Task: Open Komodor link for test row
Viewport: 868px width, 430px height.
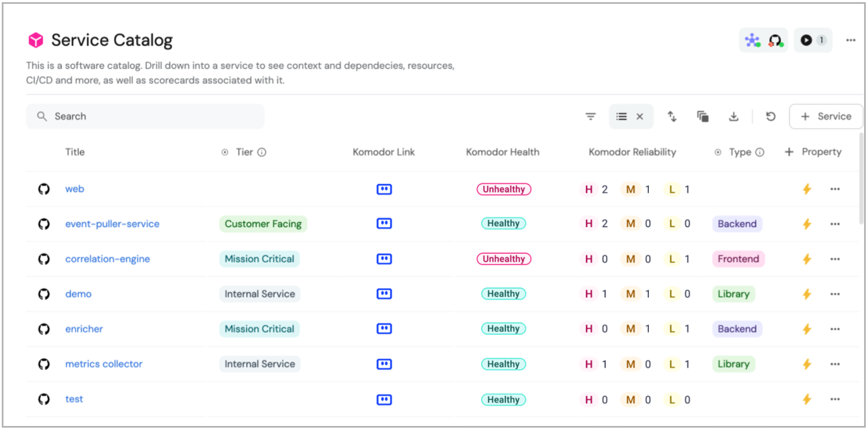Action: pos(384,400)
